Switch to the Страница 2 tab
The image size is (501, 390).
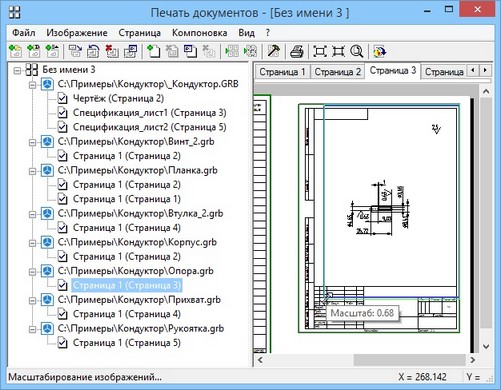[337, 72]
